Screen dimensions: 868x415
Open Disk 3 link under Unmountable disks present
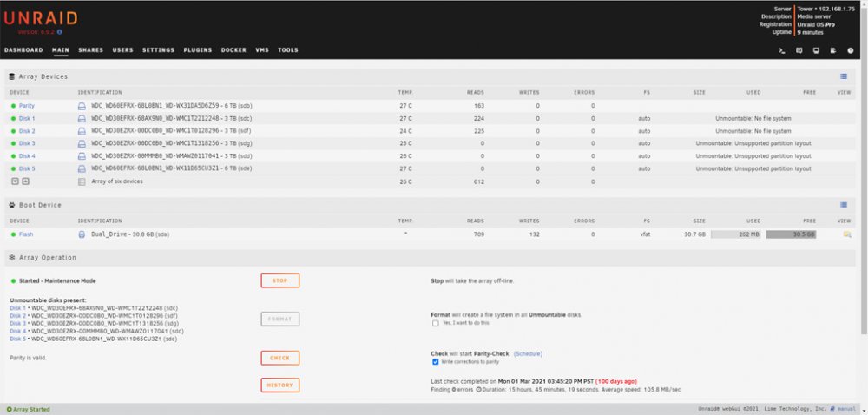tap(17, 323)
